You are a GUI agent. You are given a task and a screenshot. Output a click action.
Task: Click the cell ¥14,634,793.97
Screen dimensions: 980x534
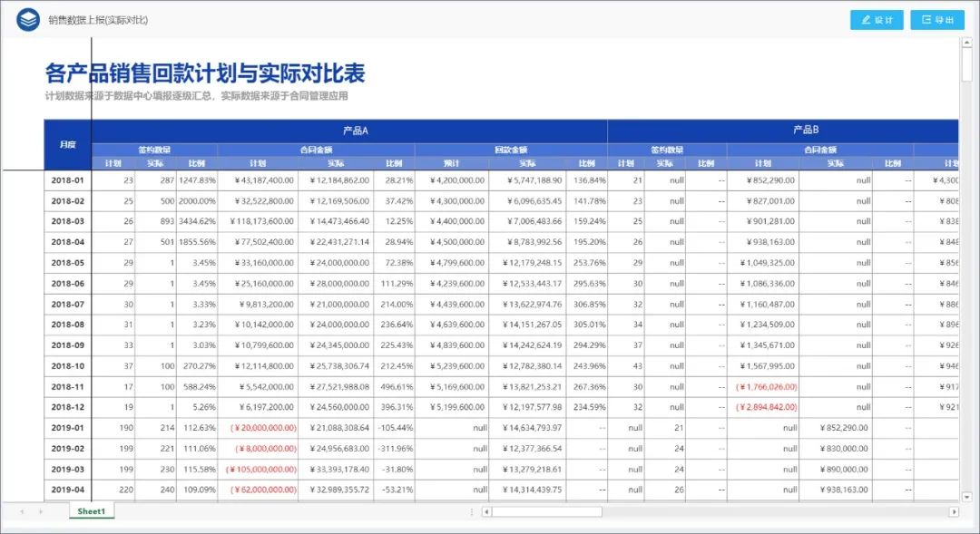[527, 428]
